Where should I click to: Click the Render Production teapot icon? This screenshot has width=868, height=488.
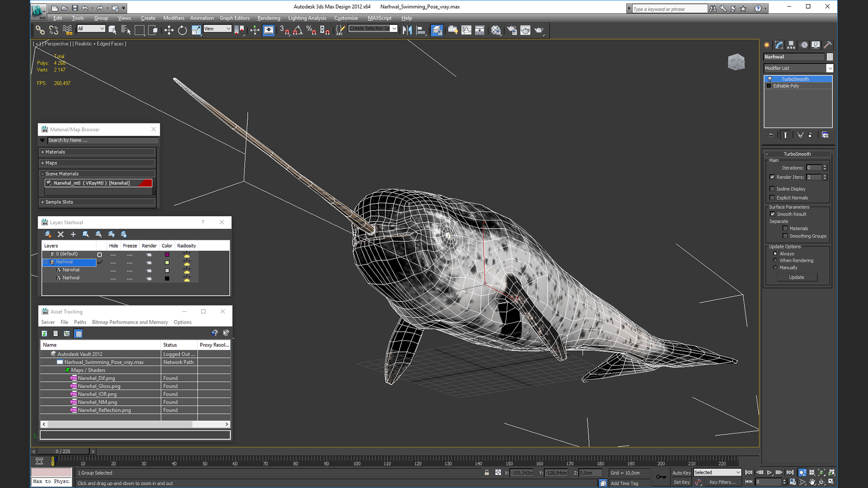(x=539, y=30)
